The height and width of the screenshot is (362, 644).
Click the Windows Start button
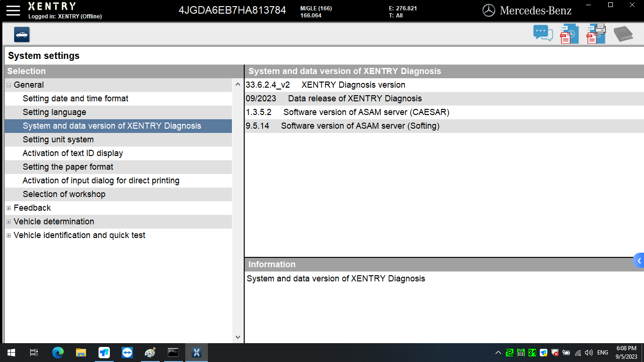tap(10, 353)
